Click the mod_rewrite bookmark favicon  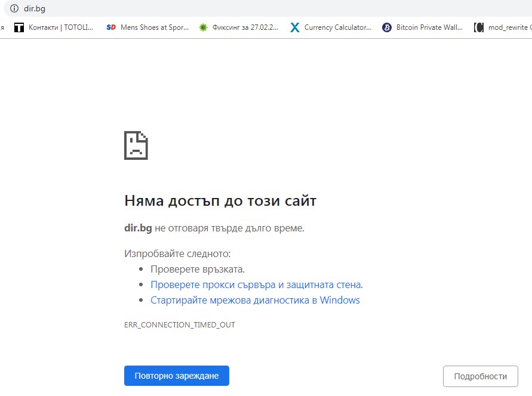click(478, 27)
